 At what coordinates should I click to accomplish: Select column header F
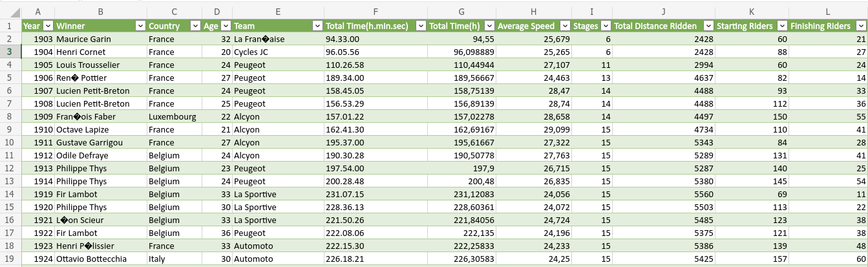pos(375,12)
